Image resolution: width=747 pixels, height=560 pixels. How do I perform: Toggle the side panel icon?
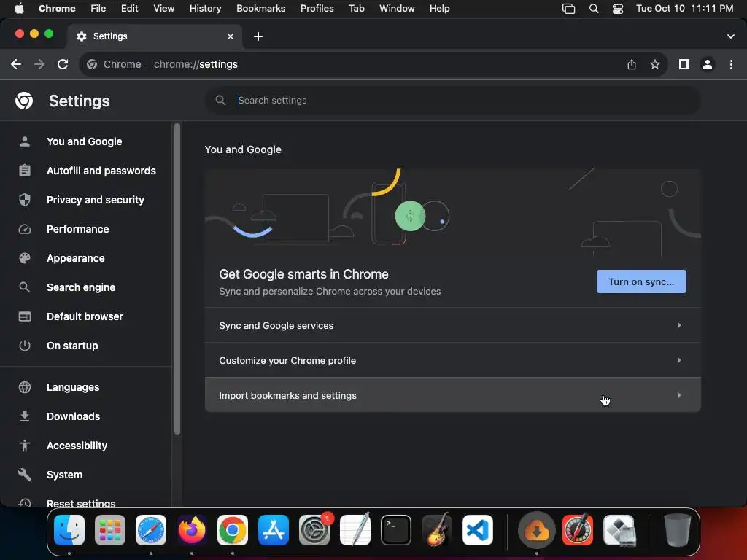pos(684,64)
